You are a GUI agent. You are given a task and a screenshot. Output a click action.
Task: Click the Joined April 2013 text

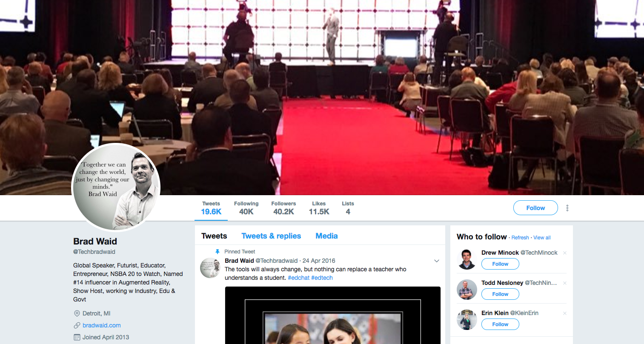[x=106, y=337]
